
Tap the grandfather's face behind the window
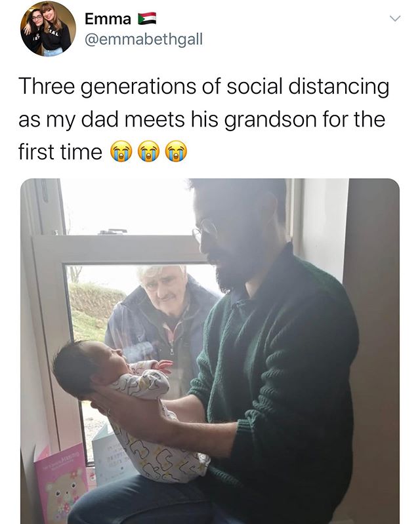(161, 283)
